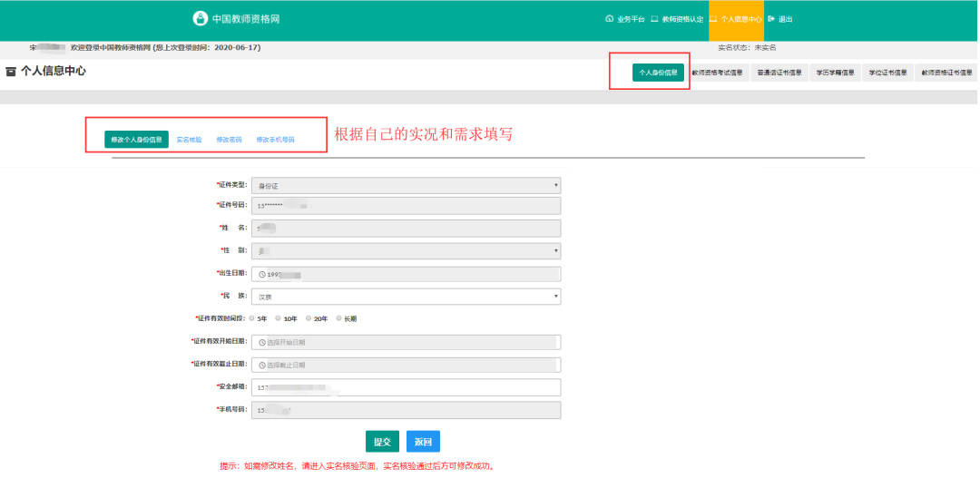Click the green 提交 button
The image size is (980, 478).
[383, 442]
